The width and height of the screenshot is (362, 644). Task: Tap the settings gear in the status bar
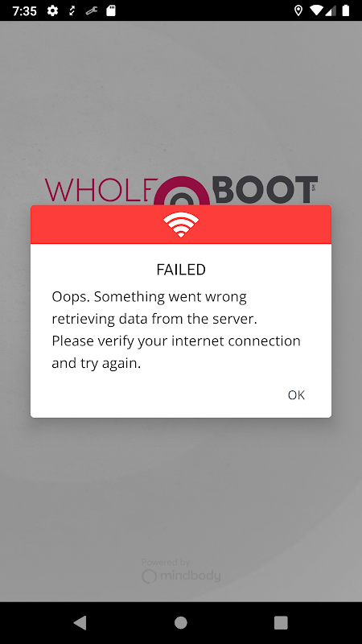pyautogui.click(x=52, y=10)
